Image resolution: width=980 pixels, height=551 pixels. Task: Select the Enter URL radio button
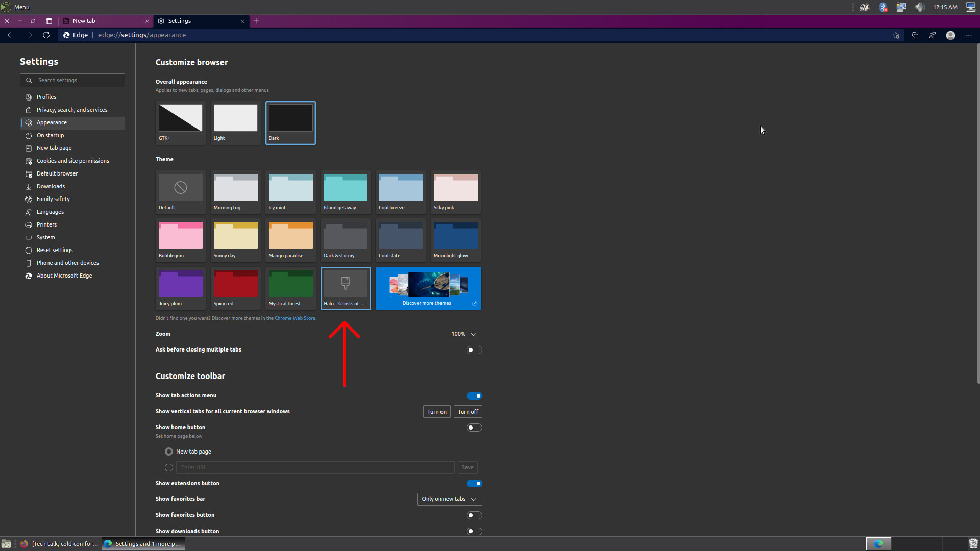coord(169,467)
